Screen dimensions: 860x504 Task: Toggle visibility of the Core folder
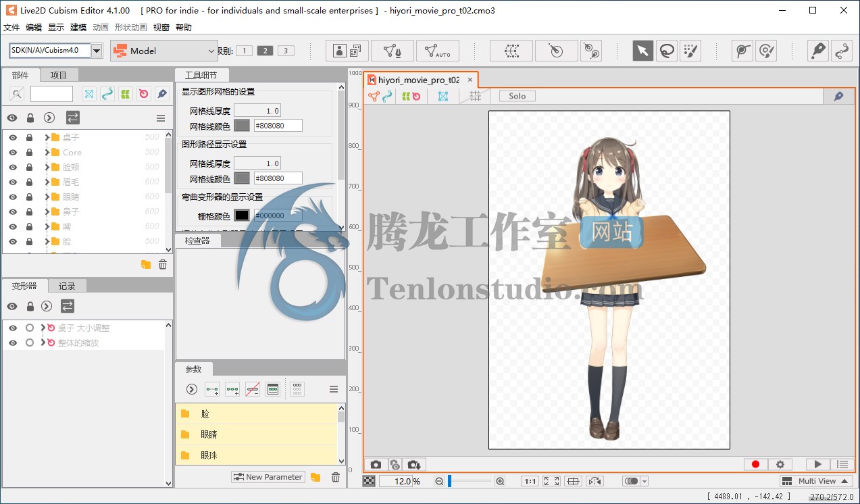coord(13,152)
